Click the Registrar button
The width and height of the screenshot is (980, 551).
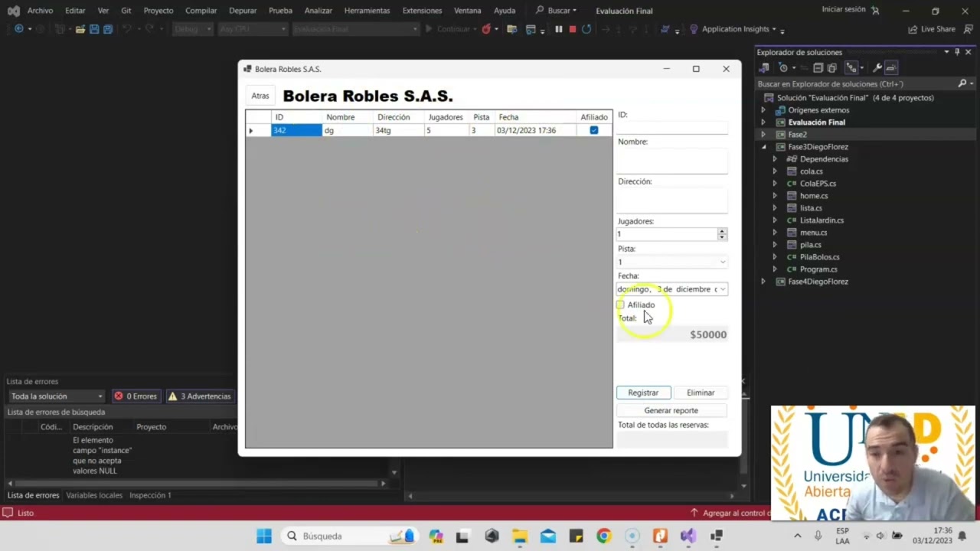643,393
